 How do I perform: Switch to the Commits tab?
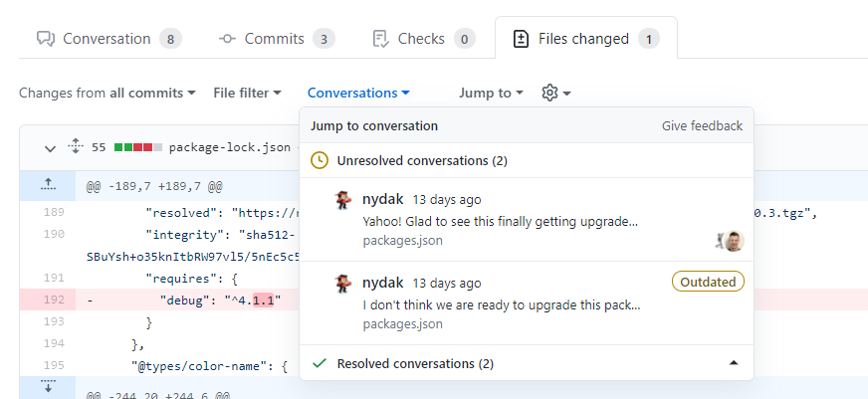tap(274, 39)
